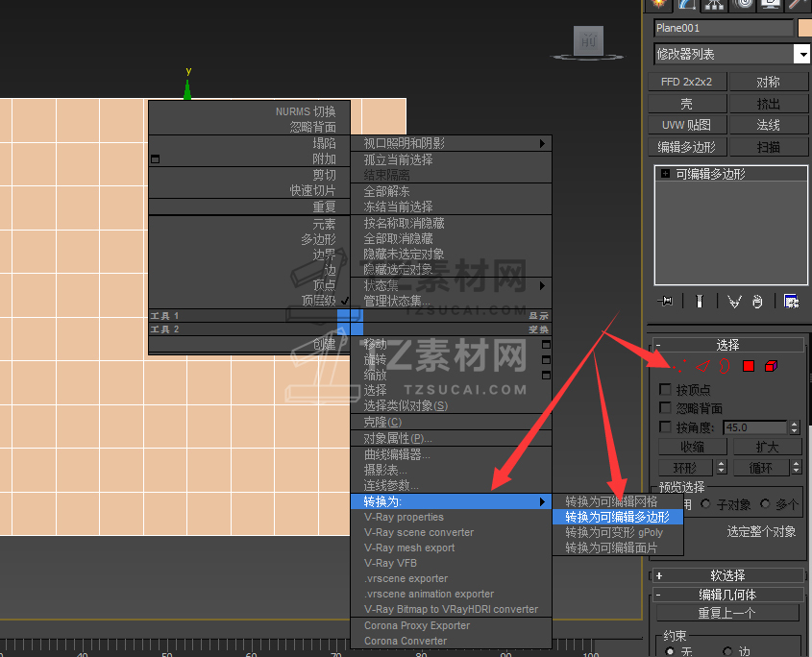812x657 pixels.
Task: Choose 转换为可变形 gPoly
Action: coord(618,532)
